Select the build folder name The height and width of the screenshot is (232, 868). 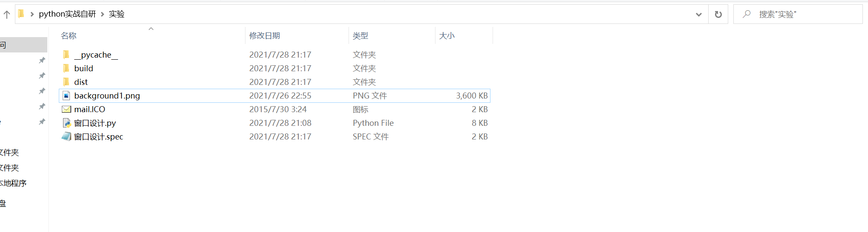[x=84, y=68]
